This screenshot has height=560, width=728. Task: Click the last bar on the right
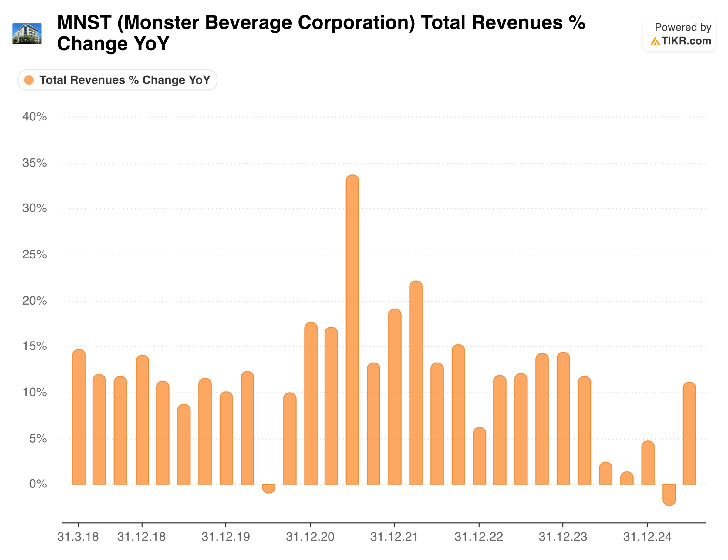pyautogui.click(x=689, y=433)
